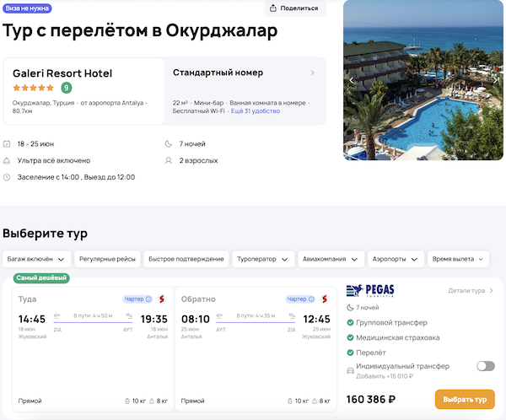Open the Багаж включён filter dropdown

click(x=36, y=259)
